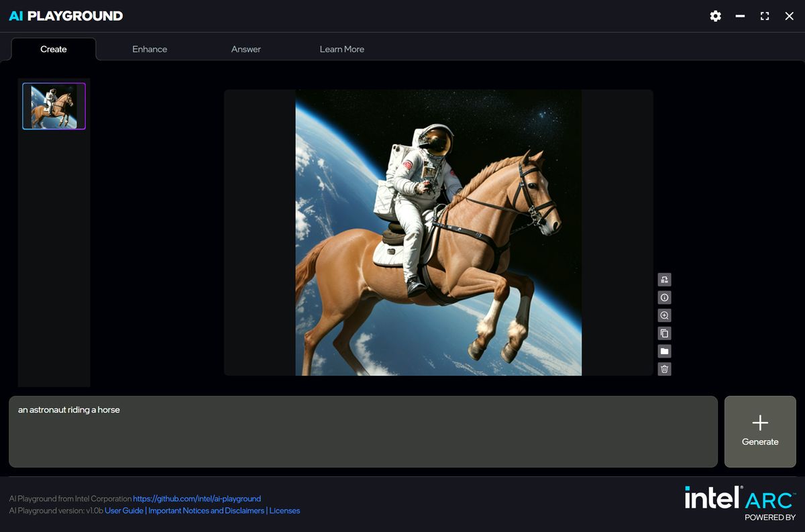Open the User Guide link
The image size is (805, 532).
(x=124, y=511)
